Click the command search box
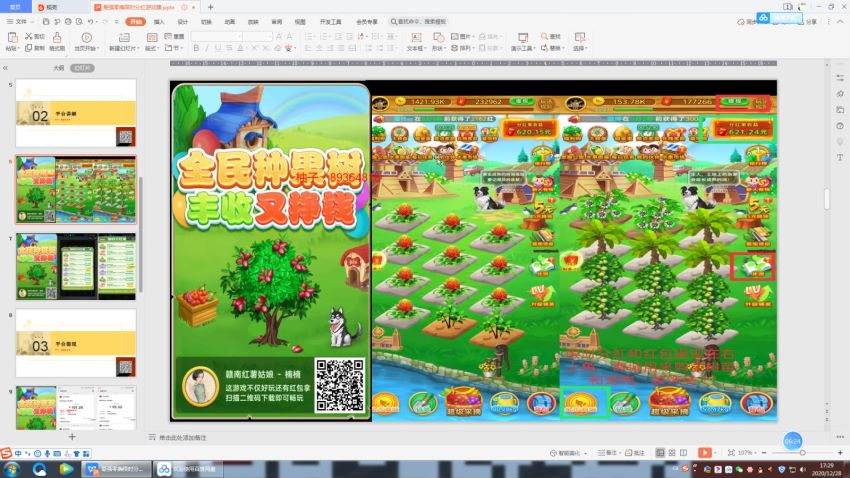 coord(418,22)
